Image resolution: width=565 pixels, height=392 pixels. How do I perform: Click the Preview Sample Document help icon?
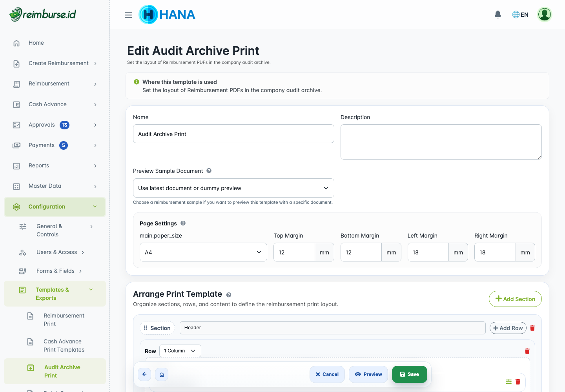click(x=209, y=171)
